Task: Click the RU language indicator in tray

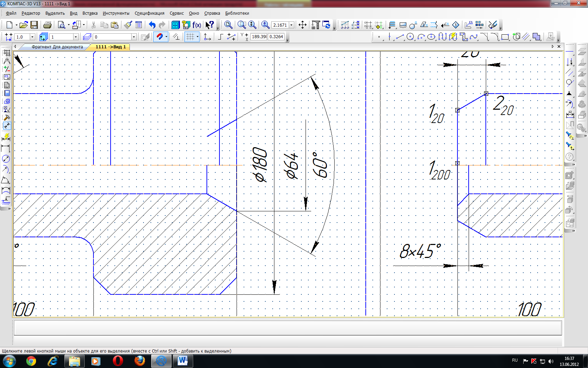Action: [x=514, y=360]
